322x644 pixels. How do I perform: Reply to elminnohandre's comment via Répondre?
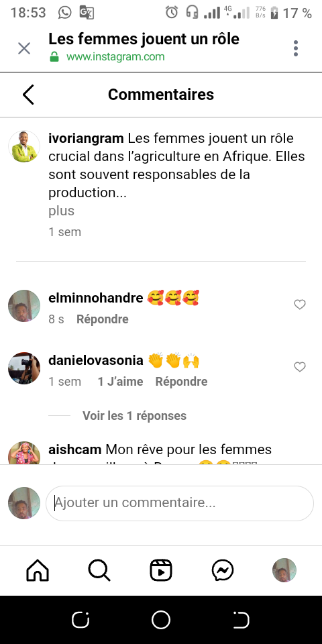(x=102, y=319)
